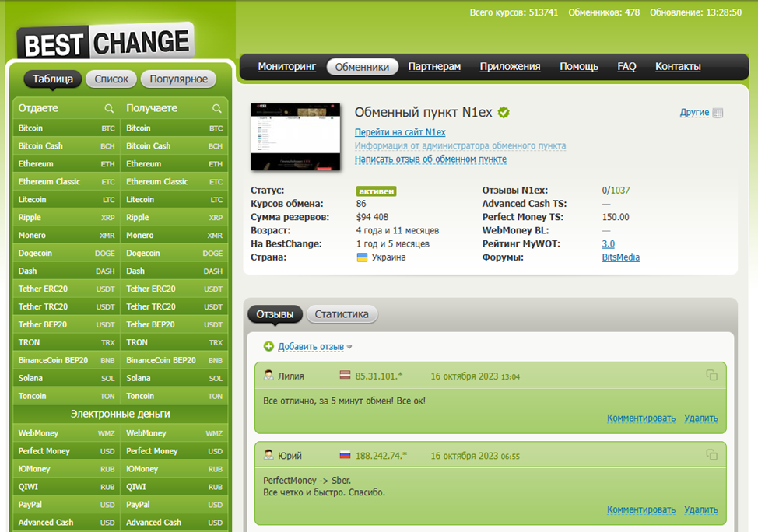The height and width of the screenshot is (532, 758).
Task: Switch to the Отзывы tab
Action: pyautogui.click(x=275, y=314)
